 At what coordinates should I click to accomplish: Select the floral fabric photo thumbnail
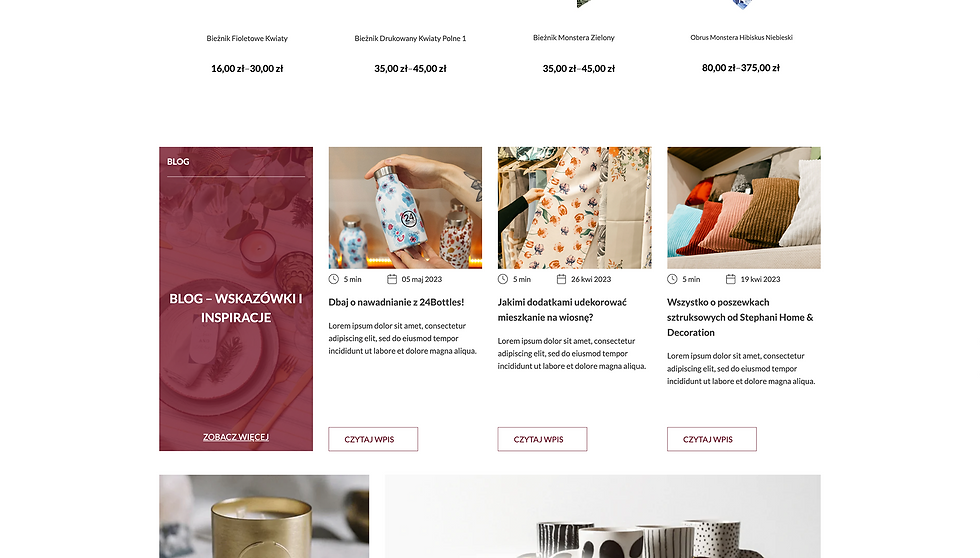point(575,208)
